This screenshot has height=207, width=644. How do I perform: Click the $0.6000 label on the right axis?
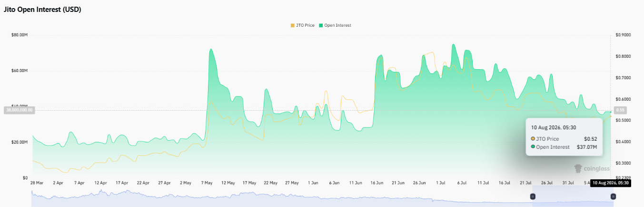coord(623,99)
